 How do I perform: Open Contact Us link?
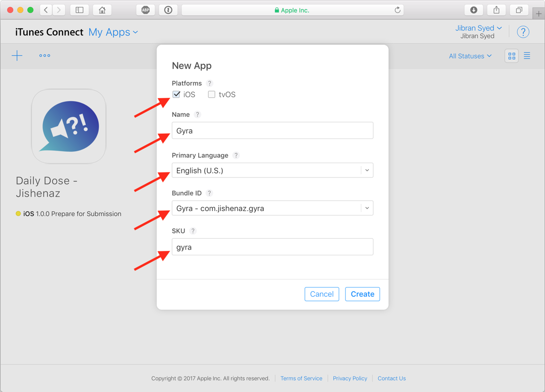point(392,378)
